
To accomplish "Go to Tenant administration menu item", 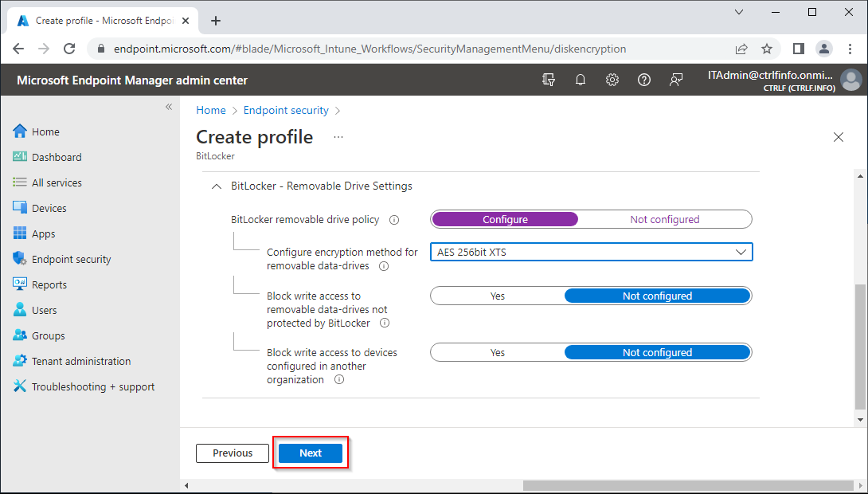I will [80, 361].
